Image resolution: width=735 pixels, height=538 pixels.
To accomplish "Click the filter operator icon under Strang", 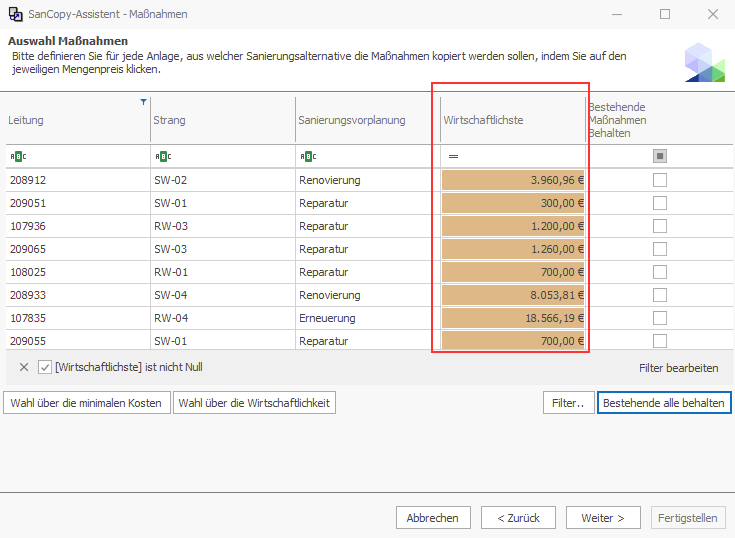I will (x=162, y=156).
